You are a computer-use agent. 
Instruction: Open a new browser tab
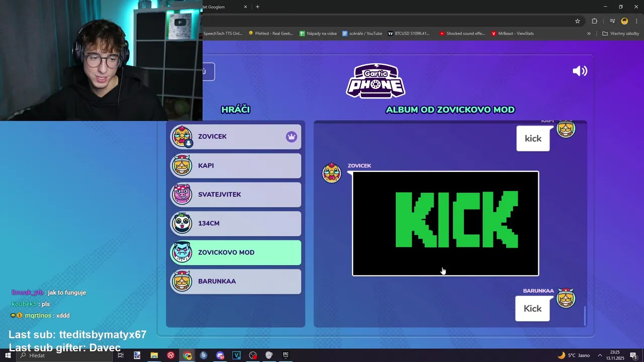coord(258,7)
